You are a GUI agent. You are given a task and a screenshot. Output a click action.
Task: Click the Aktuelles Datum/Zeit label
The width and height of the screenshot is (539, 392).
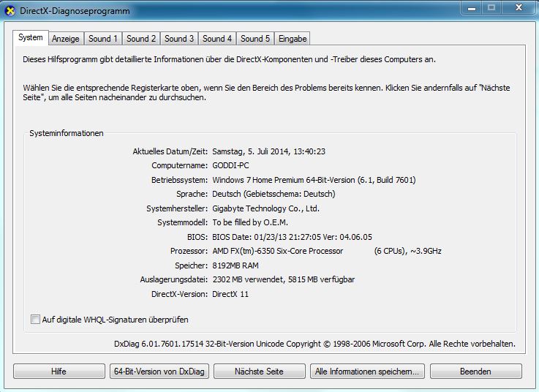click(170, 151)
